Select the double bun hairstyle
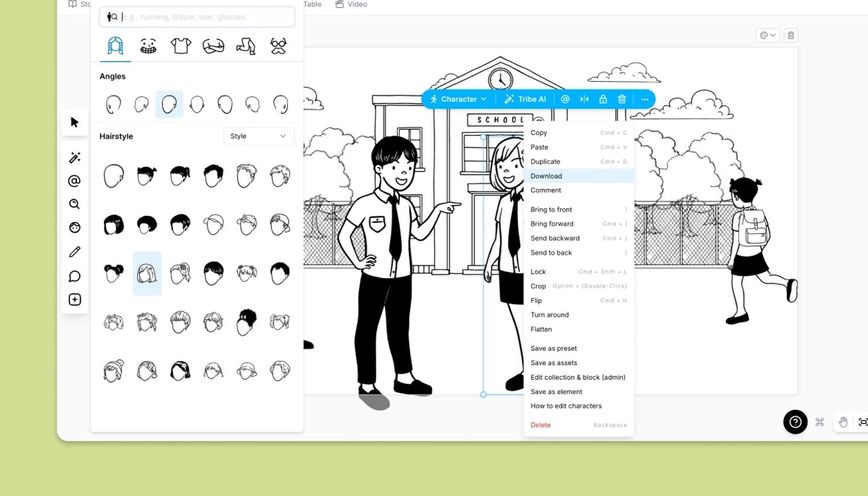 coord(113,273)
